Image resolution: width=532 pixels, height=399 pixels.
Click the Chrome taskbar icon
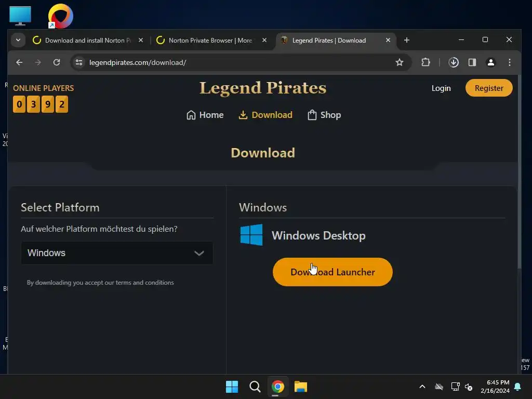[277, 387]
